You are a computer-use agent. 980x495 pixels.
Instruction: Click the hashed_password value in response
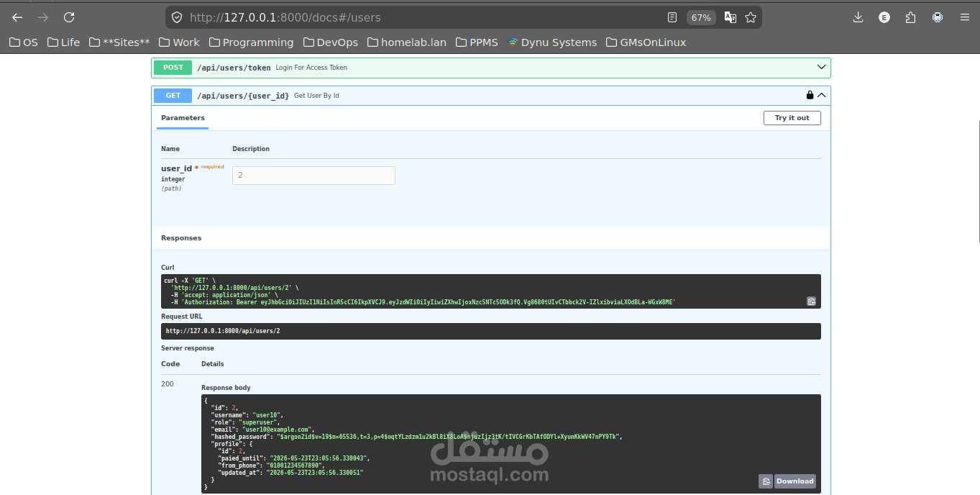(x=449, y=436)
